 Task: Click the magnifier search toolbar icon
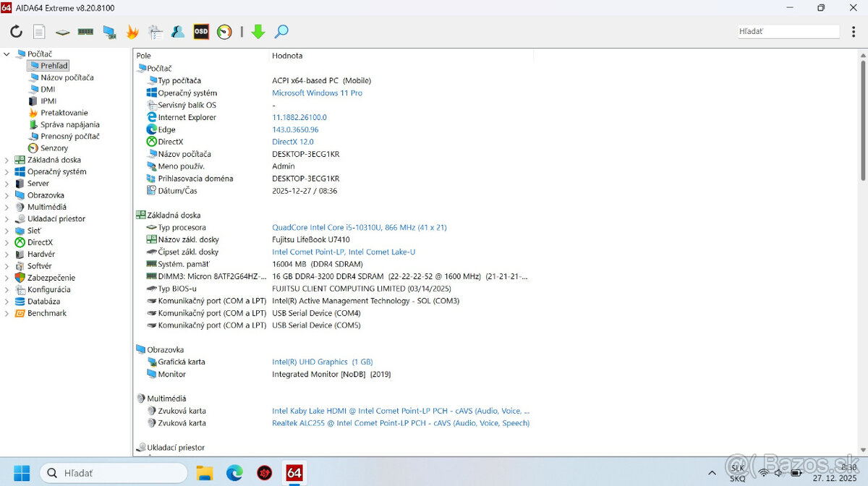pyautogui.click(x=281, y=31)
